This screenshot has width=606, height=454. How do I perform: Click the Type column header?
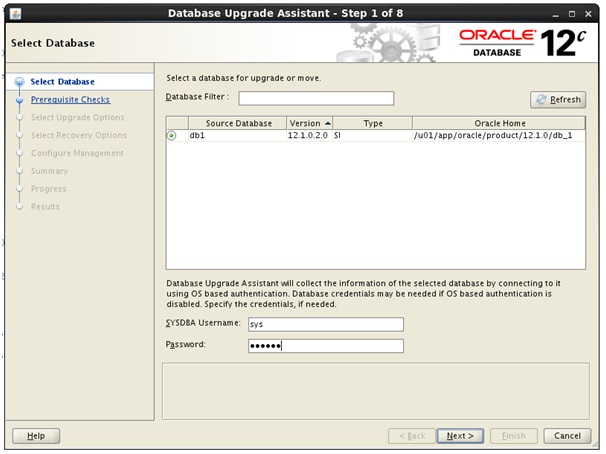[372, 123]
